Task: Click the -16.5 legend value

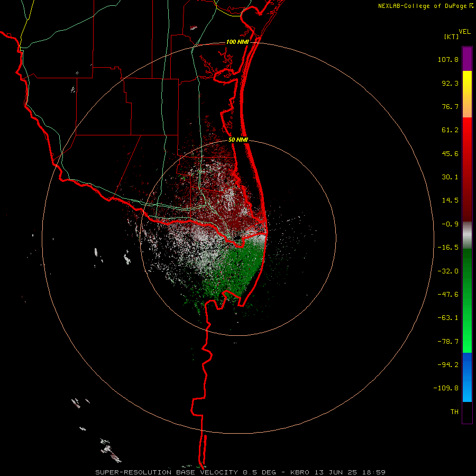Action: pos(448,248)
